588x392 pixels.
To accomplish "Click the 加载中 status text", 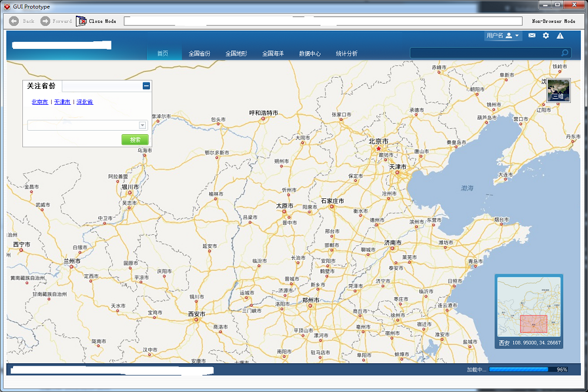I will [476, 370].
